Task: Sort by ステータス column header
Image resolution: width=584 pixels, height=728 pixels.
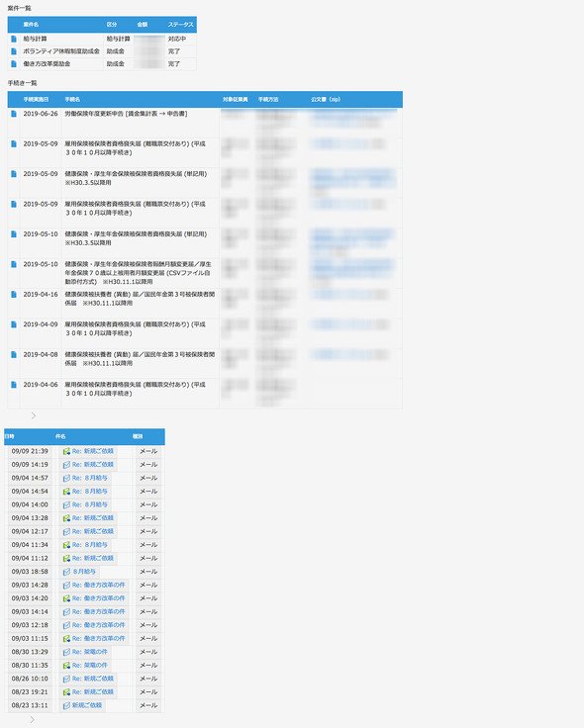Action: click(x=181, y=25)
